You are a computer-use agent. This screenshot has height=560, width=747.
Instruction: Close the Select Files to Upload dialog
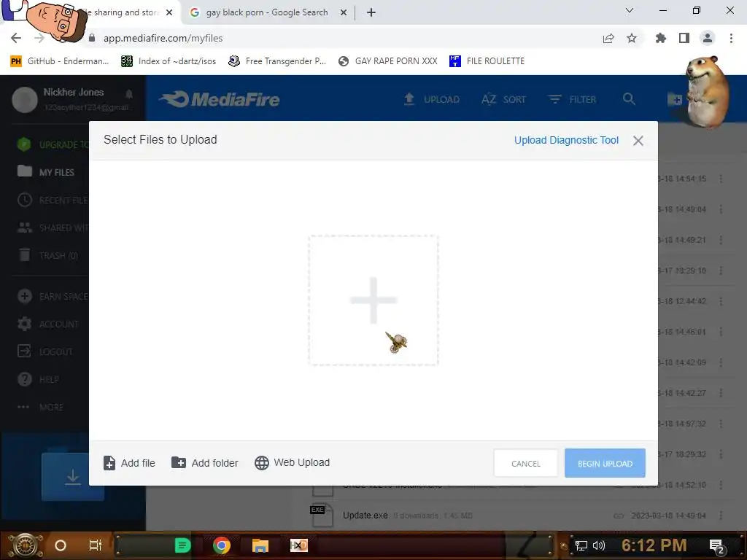[x=638, y=141]
